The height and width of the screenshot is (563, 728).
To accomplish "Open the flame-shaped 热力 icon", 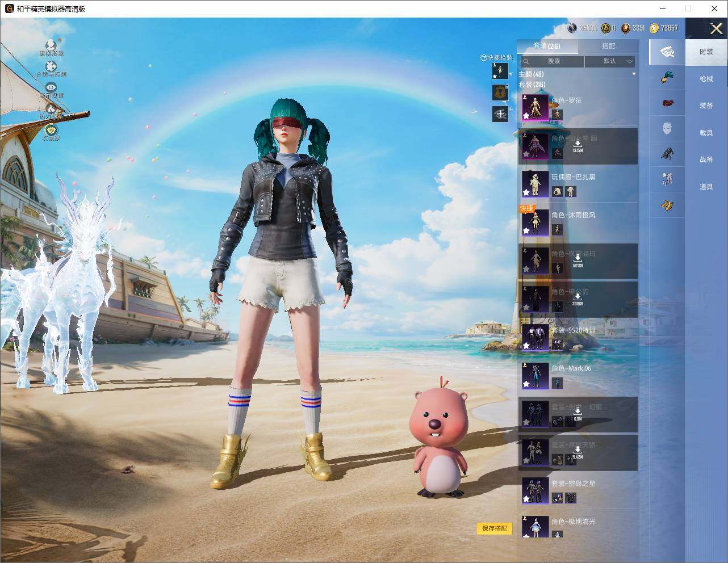I will click(51, 108).
